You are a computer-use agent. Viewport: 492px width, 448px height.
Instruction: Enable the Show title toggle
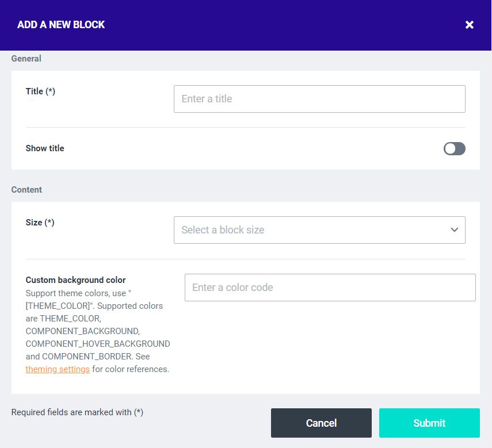pyautogui.click(x=454, y=149)
